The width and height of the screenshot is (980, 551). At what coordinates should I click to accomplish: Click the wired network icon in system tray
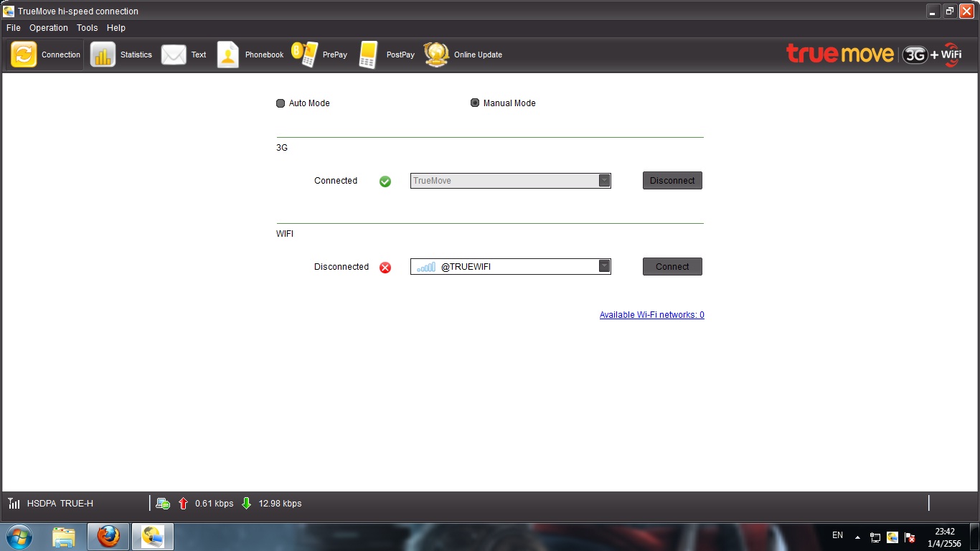[x=875, y=537]
